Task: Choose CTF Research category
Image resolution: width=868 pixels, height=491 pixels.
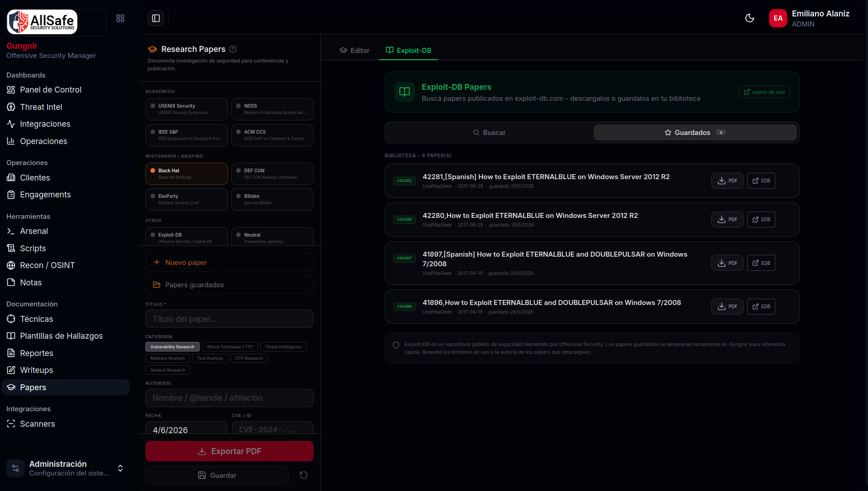Action: click(x=249, y=358)
